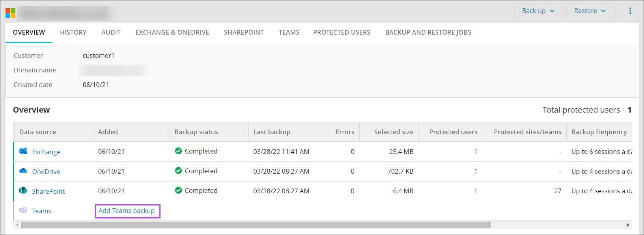The height and width of the screenshot is (235, 644).
Task: Click SharePoint Completed status checkmark icon
Action: point(178,191)
